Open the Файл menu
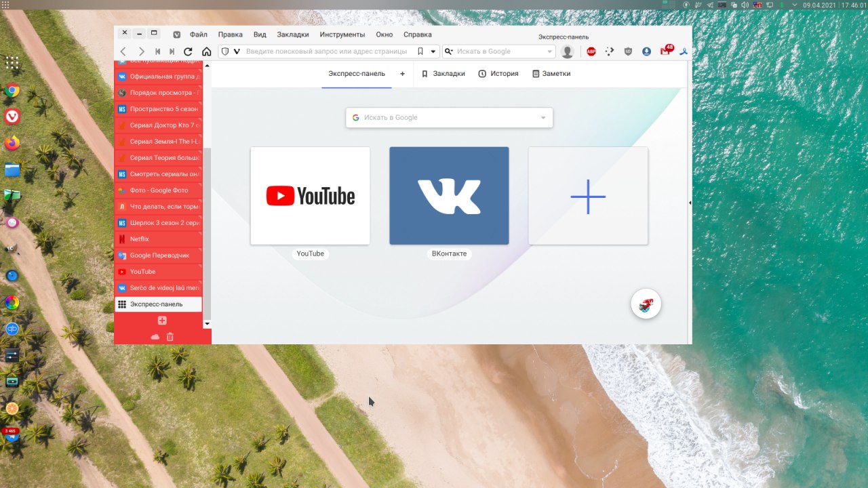Viewport: 868px width, 488px height. pos(199,35)
